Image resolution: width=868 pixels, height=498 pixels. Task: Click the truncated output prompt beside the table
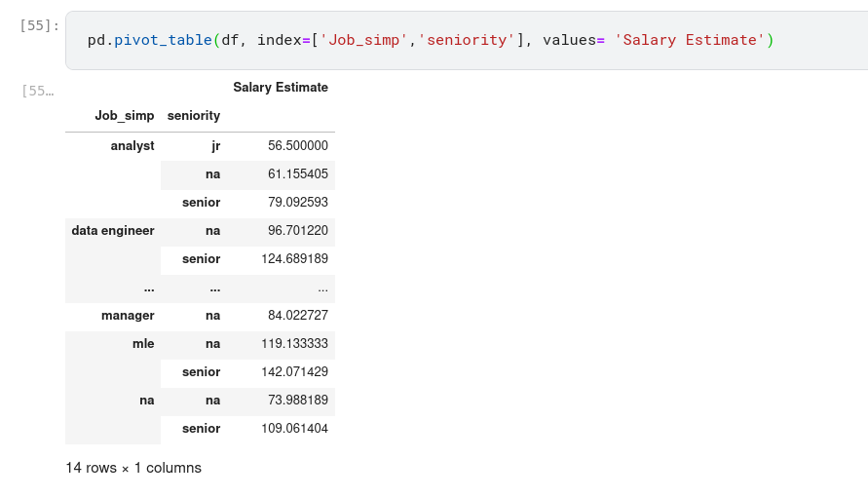tap(38, 91)
